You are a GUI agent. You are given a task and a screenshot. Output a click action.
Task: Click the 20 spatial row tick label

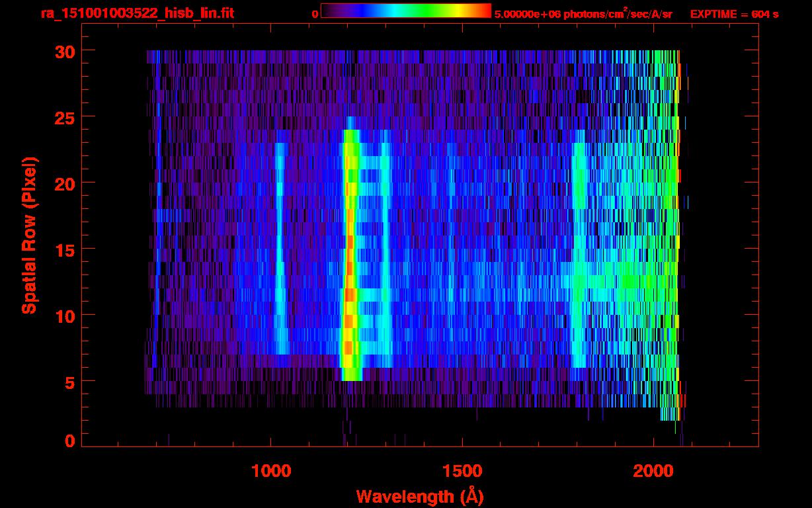point(65,183)
